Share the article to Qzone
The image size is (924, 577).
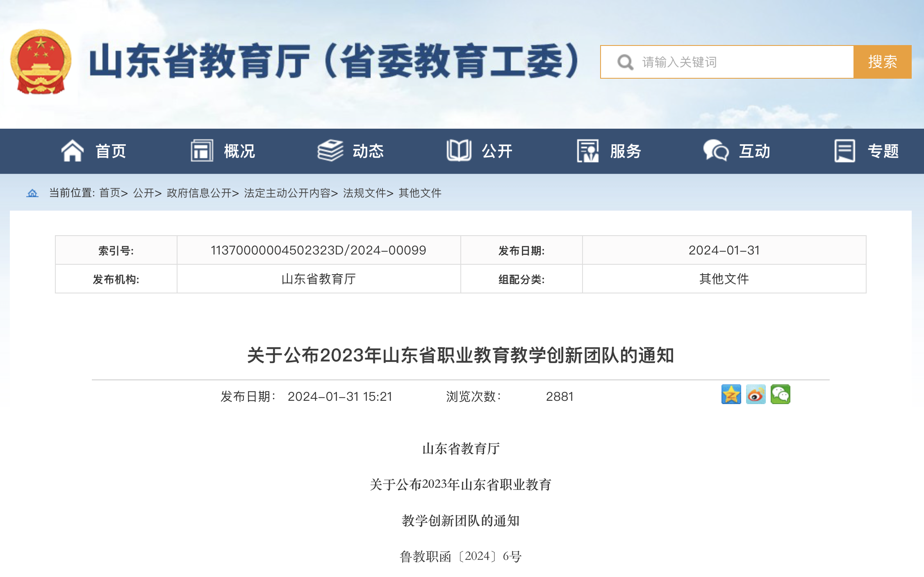(731, 395)
